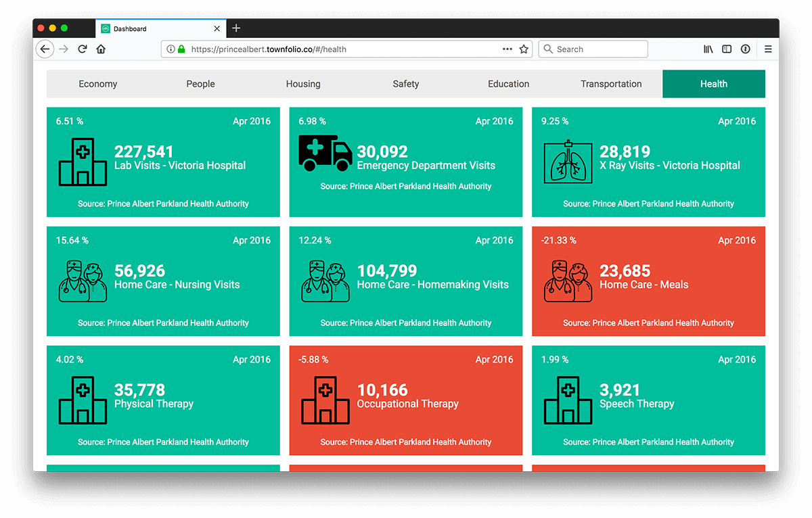Click the URL address bar field
Viewport: 812px width, 518px height.
(x=346, y=49)
